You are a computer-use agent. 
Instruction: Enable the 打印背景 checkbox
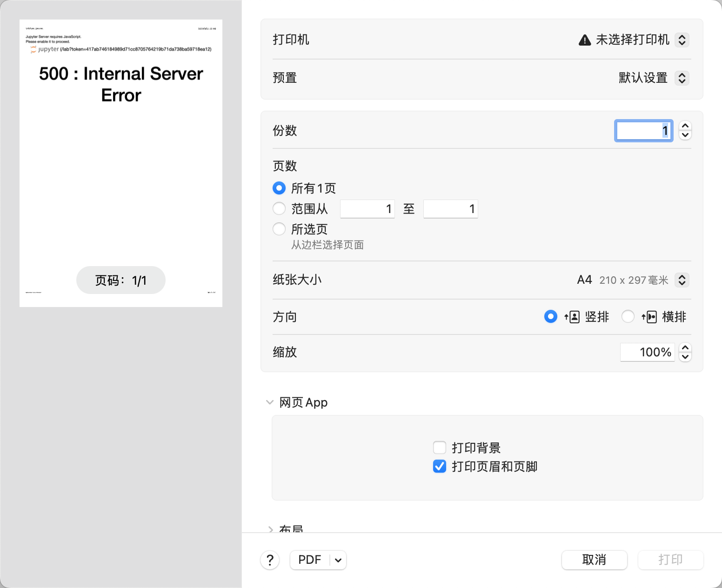pos(440,448)
